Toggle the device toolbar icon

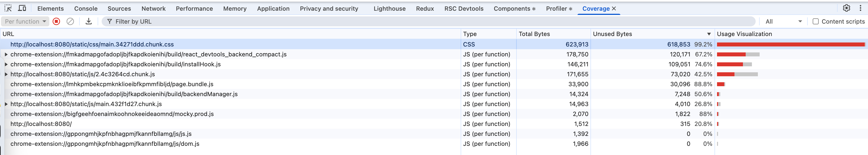[22, 8]
